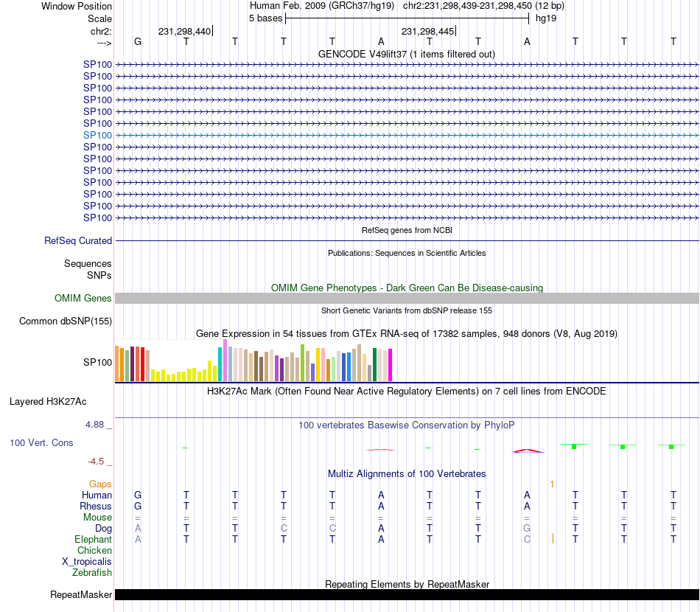Click the ---> sequence direction arrow label
Viewport: 700px width, 612px height.
104,43
